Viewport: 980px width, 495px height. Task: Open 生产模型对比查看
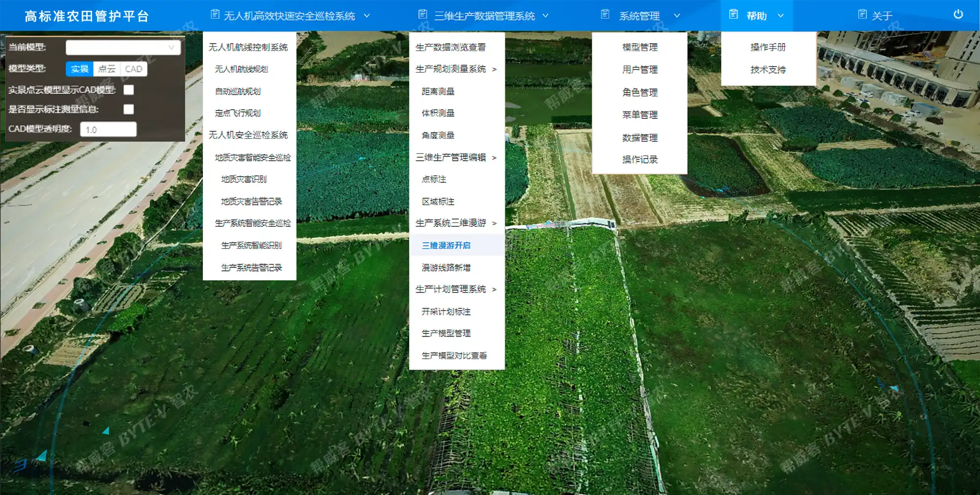pos(454,355)
